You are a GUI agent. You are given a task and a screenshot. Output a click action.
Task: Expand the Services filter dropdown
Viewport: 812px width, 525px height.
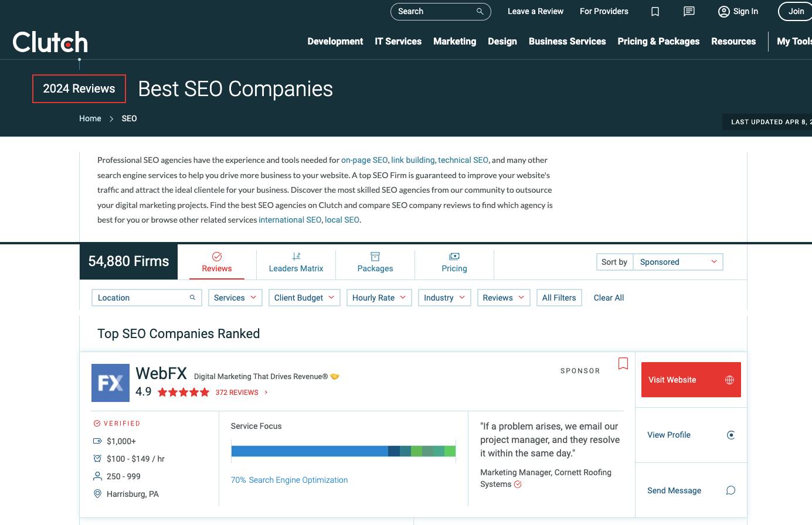coord(236,298)
